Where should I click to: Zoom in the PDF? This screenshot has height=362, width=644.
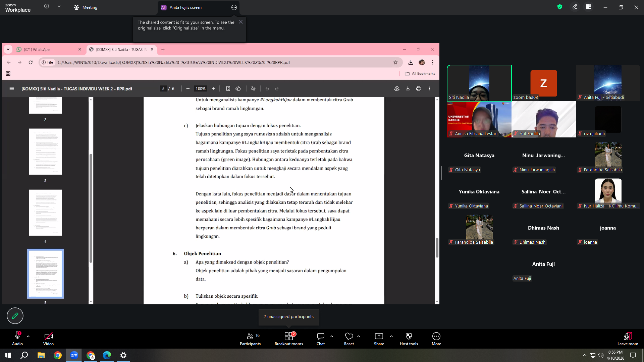coord(213,89)
